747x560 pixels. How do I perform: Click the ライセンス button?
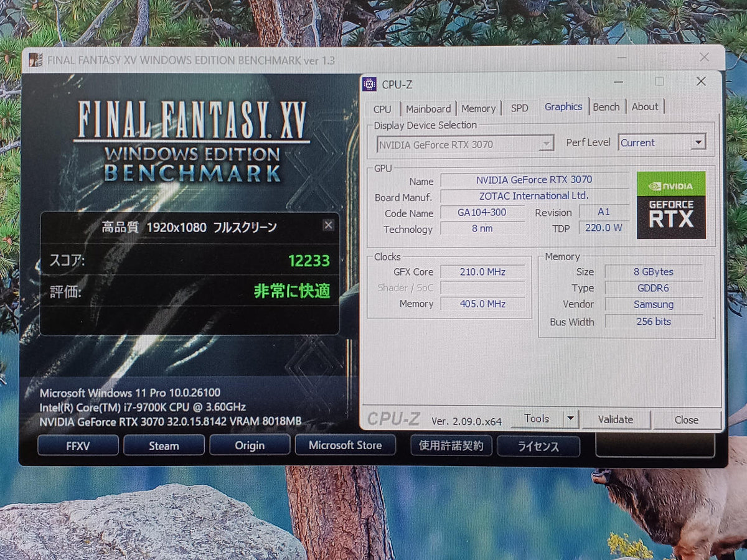pos(538,446)
